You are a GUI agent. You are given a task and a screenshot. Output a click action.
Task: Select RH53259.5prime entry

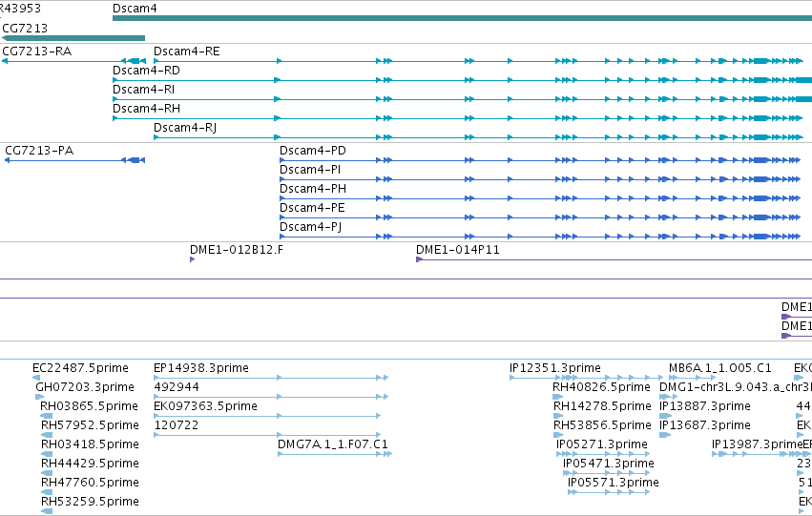point(90,502)
